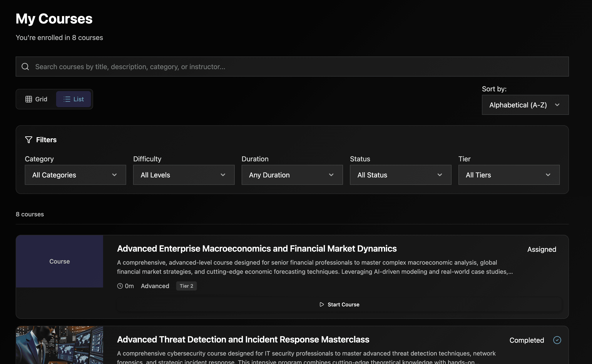This screenshot has width=592, height=364.
Task: Open Advanced Threat Detection Masterclass
Action: click(243, 339)
